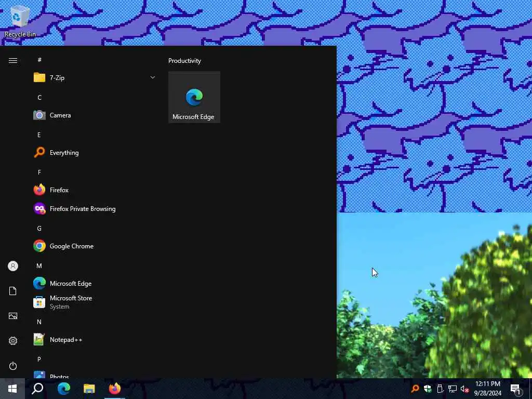Launch Camera from app list
The image size is (532, 399).
tap(95, 115)
